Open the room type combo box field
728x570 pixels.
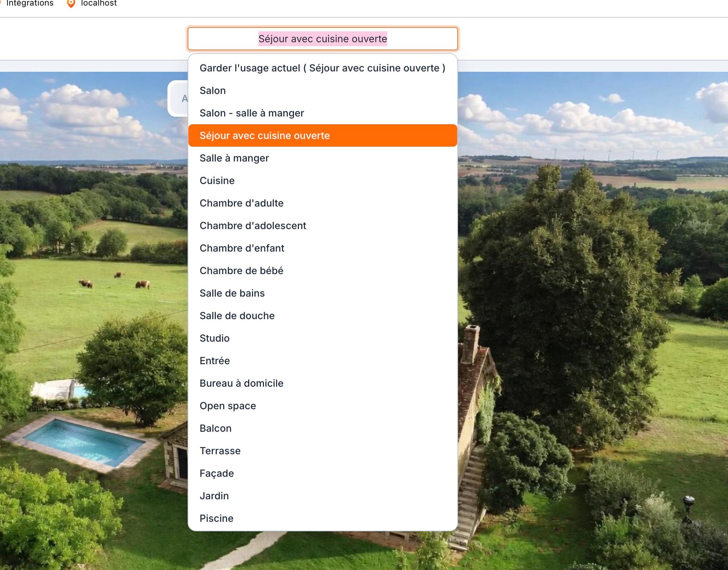322,39
